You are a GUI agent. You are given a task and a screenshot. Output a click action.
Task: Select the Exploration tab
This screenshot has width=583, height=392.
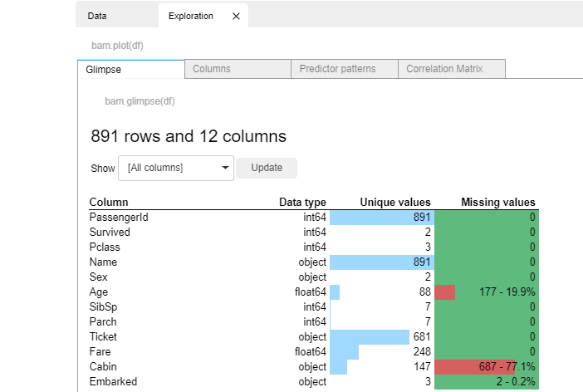point(190,16)
